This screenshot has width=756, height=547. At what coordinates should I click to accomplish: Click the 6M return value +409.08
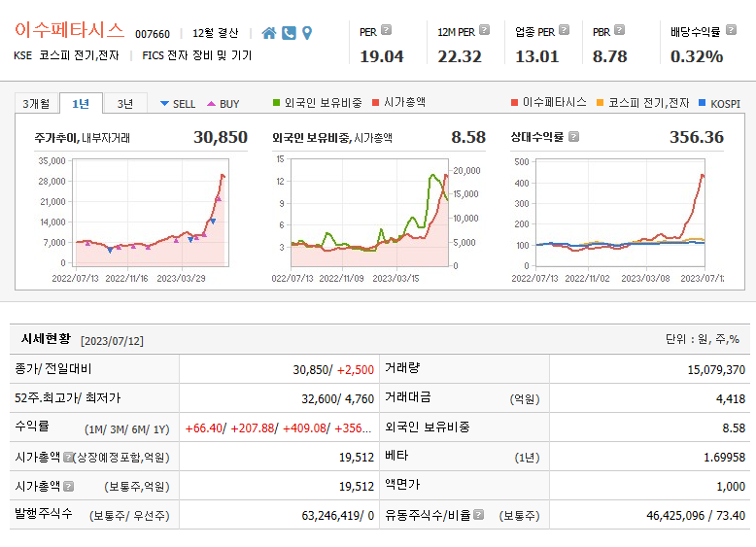coord(304,427)
